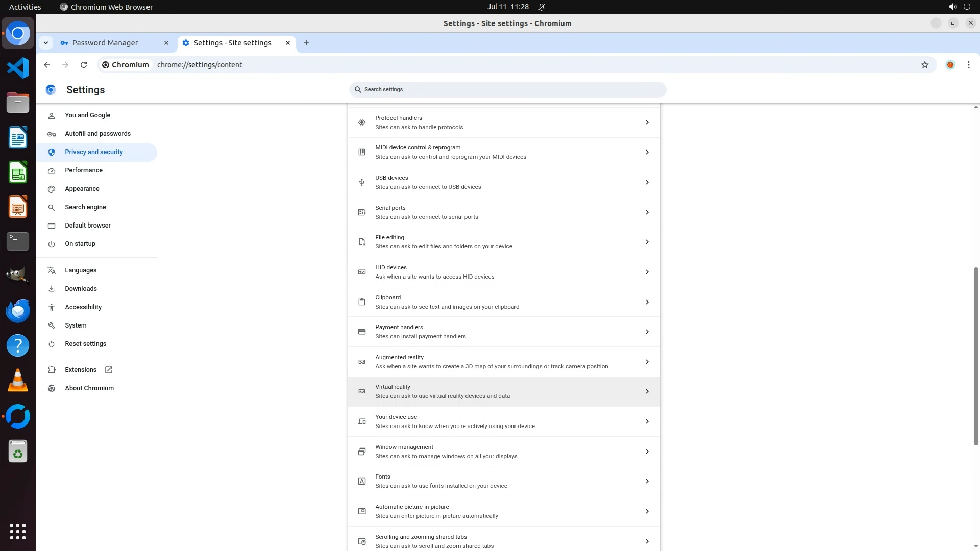Click the USB devices icon
Viewport: 980px width, 551px height.
point(362,182)
